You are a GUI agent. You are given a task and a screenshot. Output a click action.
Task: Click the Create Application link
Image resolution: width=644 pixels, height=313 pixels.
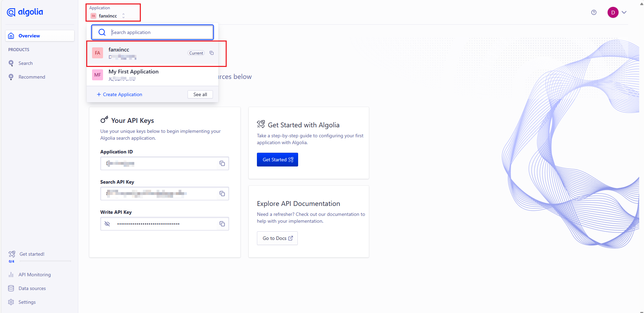click(x=120, y=94)
